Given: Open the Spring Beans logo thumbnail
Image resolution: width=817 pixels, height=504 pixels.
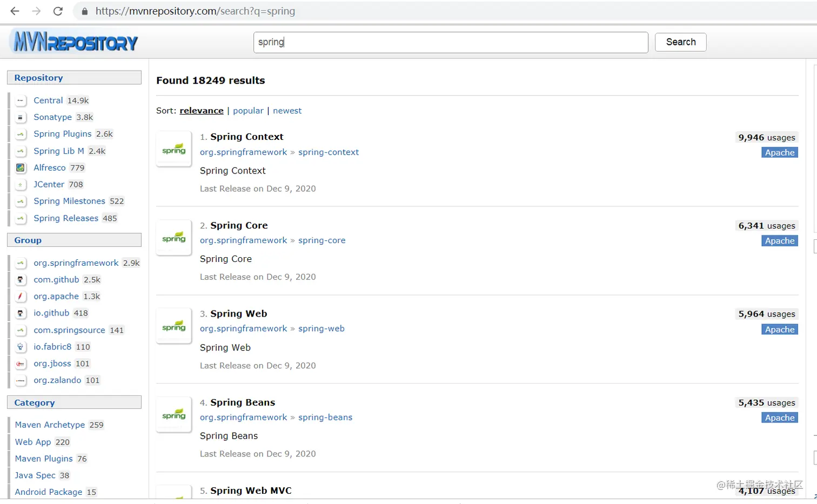Looking at the screenshot, I should tap(174, 414).
